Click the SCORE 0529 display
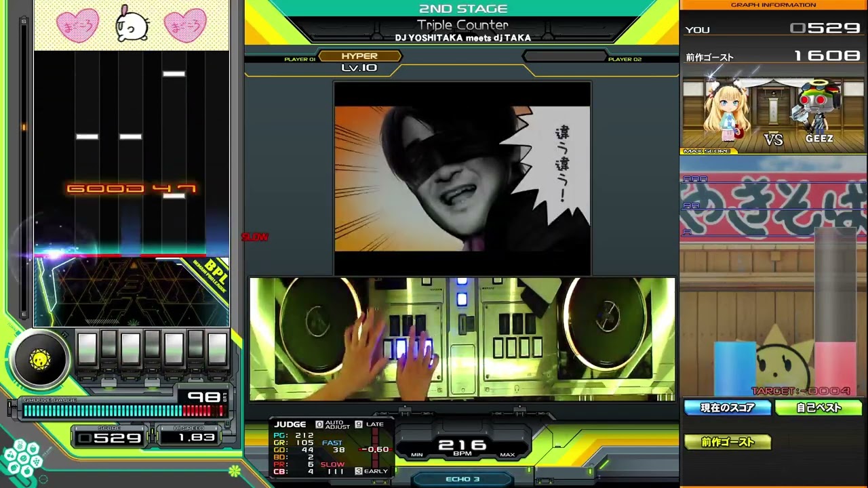This screenshot has width=868, height=488. (110, 438)
